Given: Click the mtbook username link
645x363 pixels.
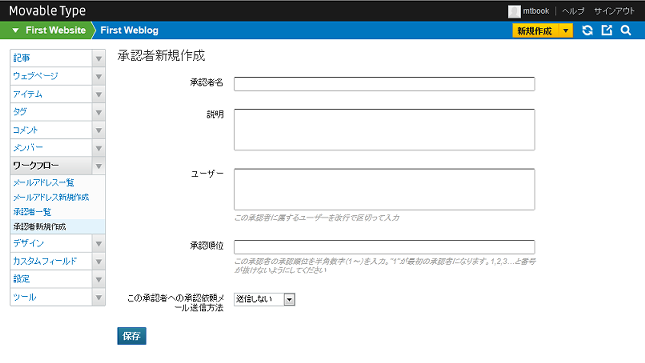Looking at the screenshot, I should pos(536,11).
